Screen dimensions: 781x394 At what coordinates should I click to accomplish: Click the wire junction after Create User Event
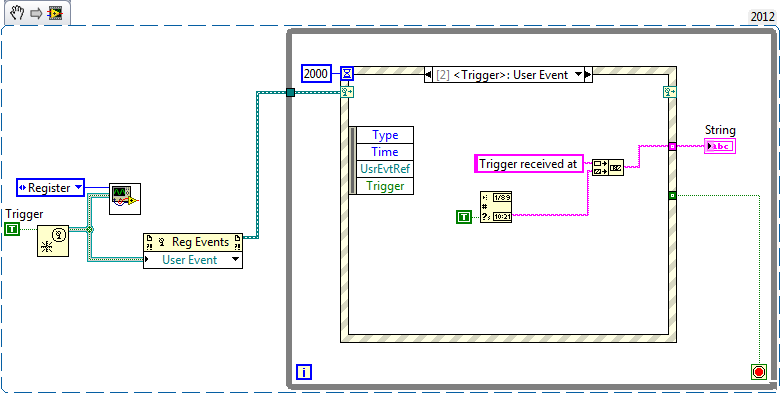[90, 229]
